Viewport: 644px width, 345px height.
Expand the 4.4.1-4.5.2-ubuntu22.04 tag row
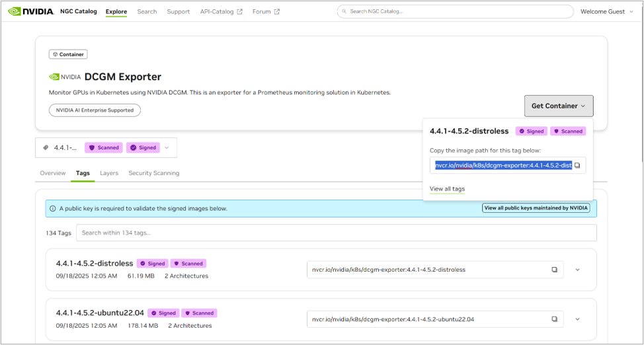577,319
